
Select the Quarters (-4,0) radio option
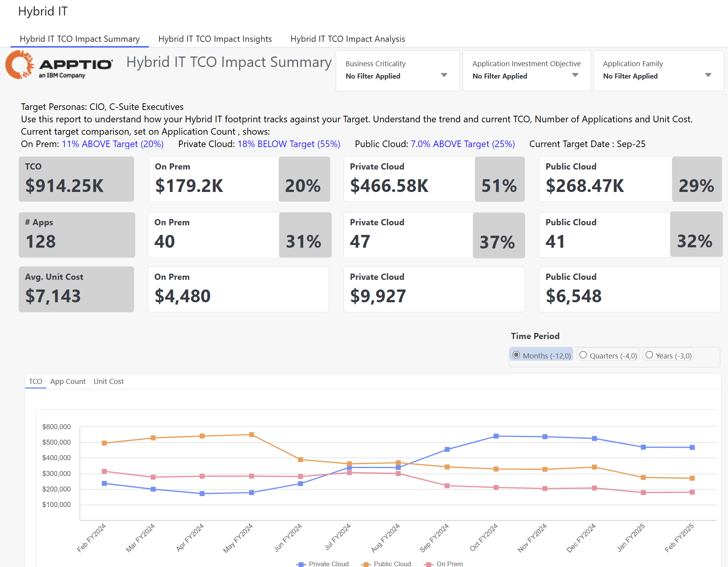point(583,355)
